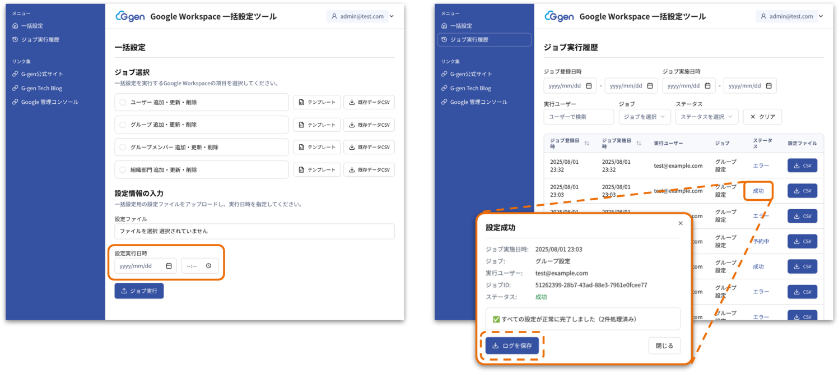Screen dimensions: 839x373
Task: Click グループ設定 value in the dialog
Action: 553,261
